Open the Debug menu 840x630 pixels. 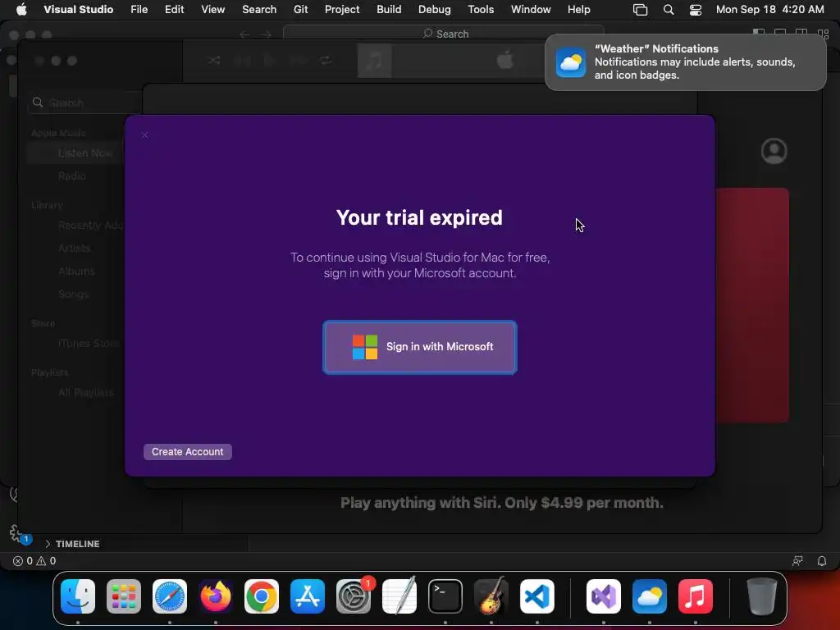pos(435,9)
